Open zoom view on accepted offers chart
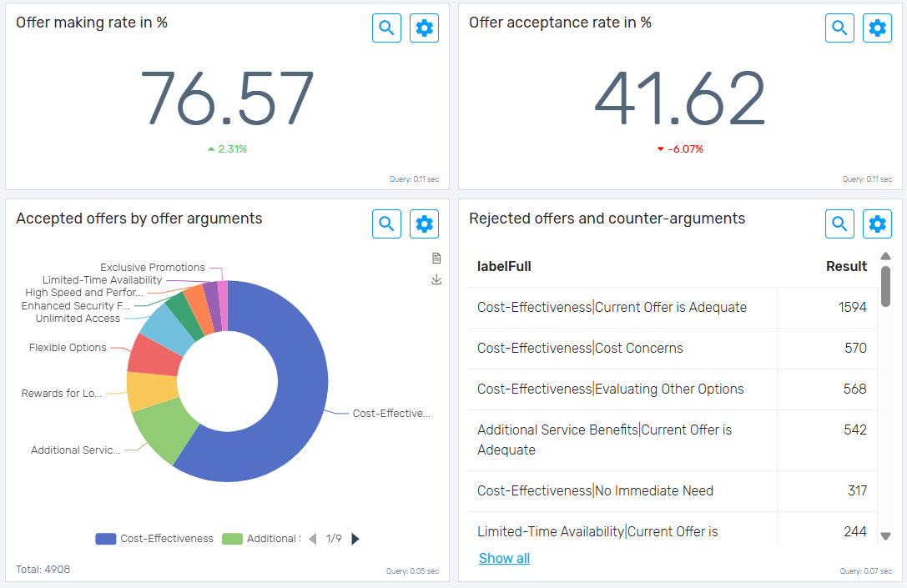 [386, 224]
